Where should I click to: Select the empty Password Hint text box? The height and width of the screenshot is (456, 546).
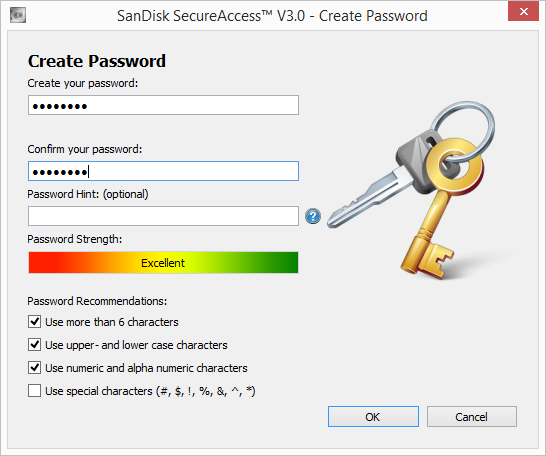(163, 216)
